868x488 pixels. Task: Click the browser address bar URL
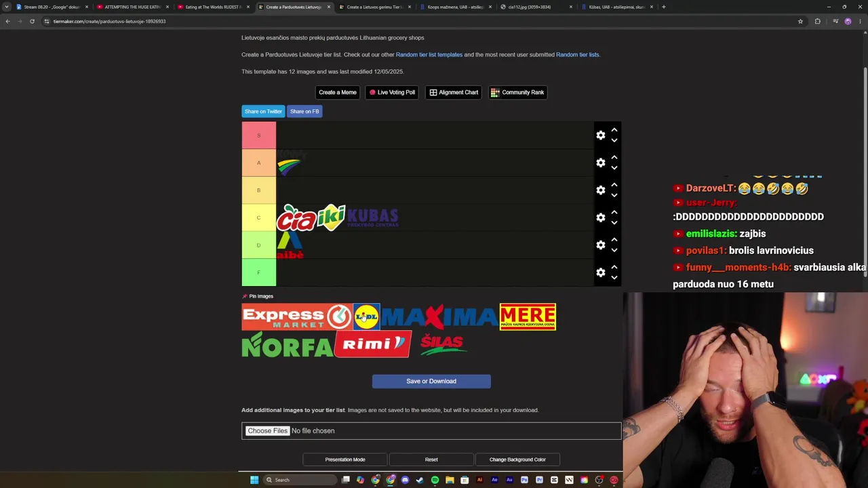[110, 21]
